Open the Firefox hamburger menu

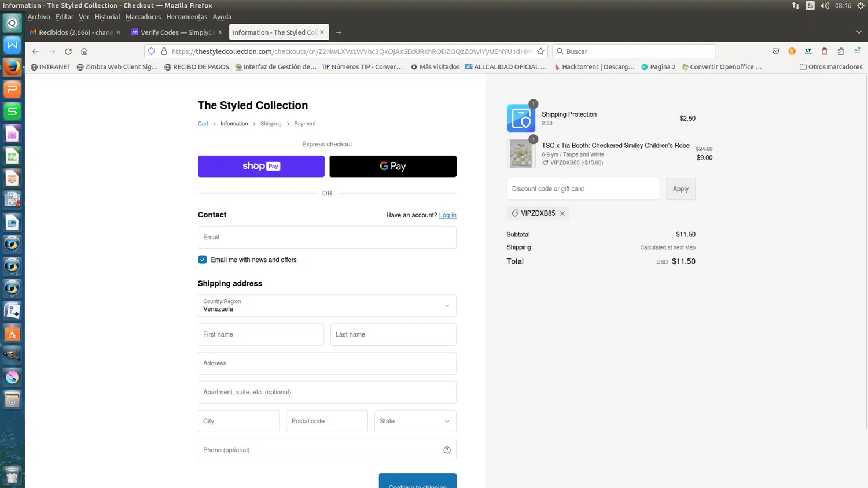point(857,51)
